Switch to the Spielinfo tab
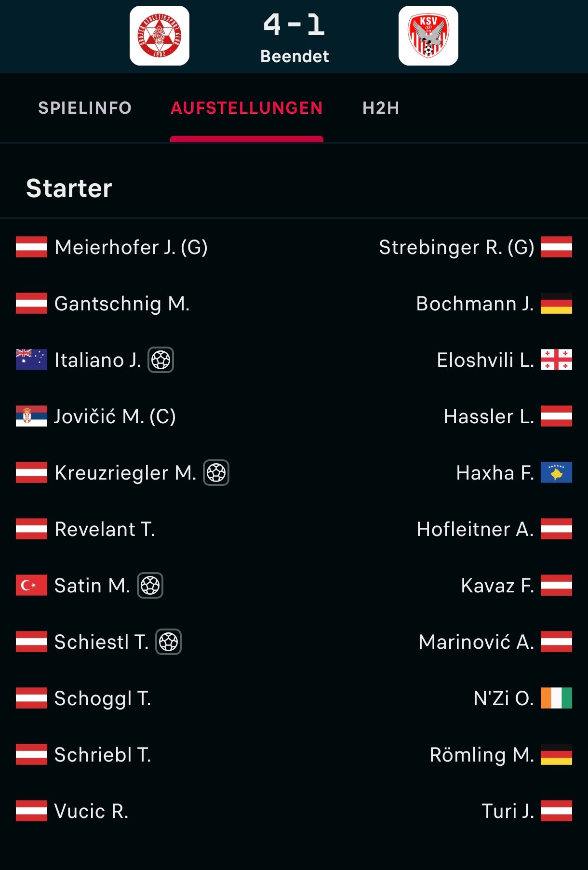 click(x=85, y=108)
